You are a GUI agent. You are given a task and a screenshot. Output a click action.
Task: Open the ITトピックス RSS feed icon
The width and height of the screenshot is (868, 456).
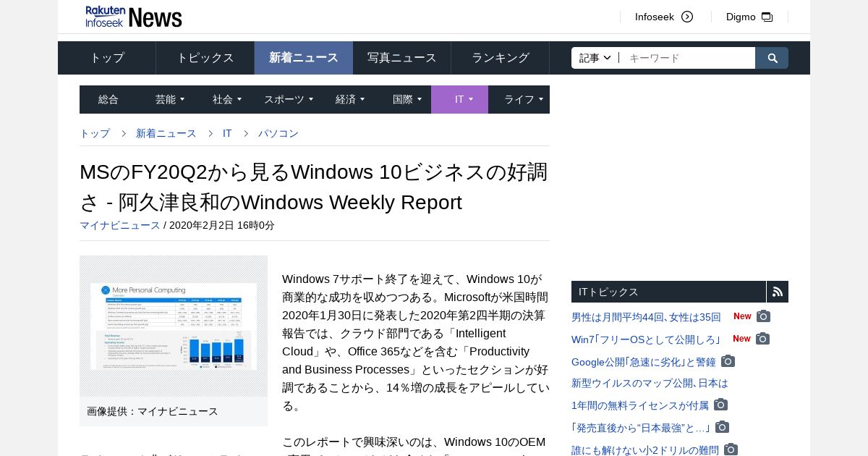point(778,292)
